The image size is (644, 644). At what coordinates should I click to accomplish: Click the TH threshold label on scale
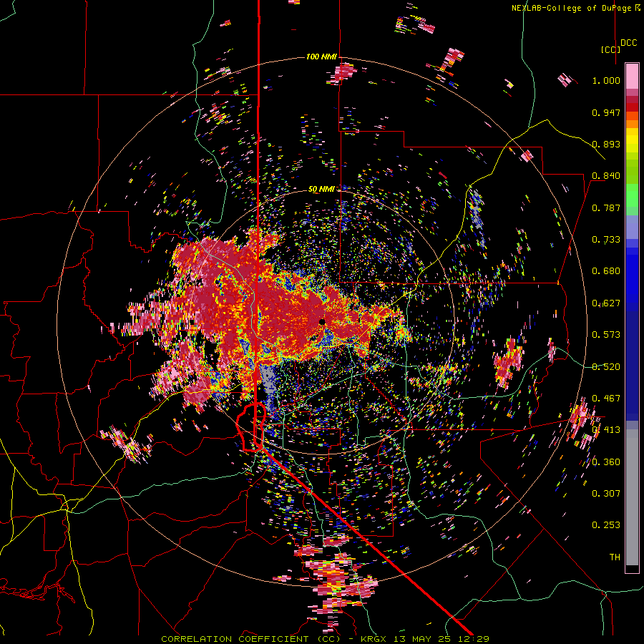click(x=615, y=557)
